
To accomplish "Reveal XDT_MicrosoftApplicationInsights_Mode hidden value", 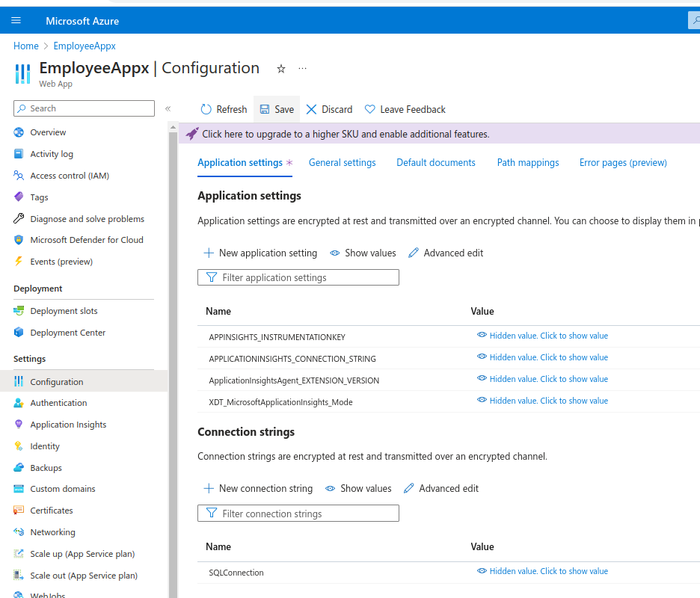I will [542, 401].
